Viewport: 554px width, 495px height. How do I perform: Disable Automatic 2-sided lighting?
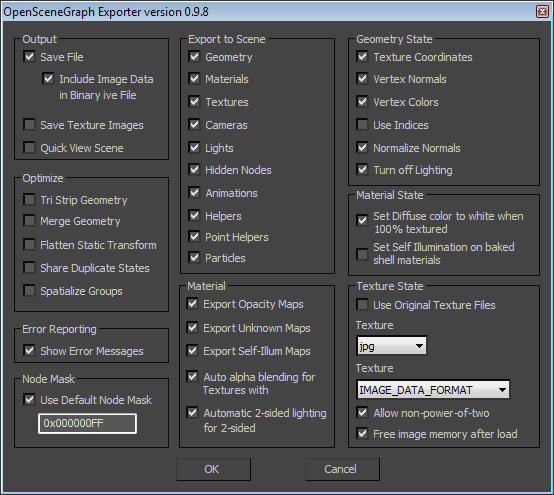click(x=192, y=413)
